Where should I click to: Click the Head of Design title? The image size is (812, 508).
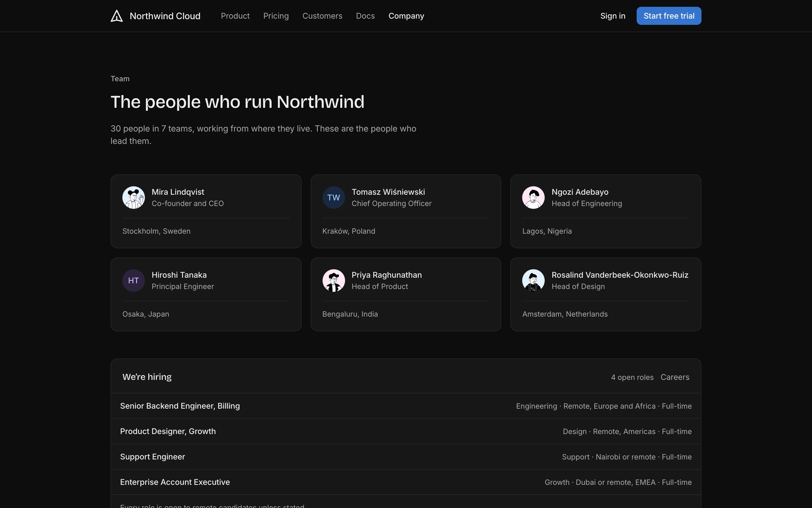pos(578,286)
